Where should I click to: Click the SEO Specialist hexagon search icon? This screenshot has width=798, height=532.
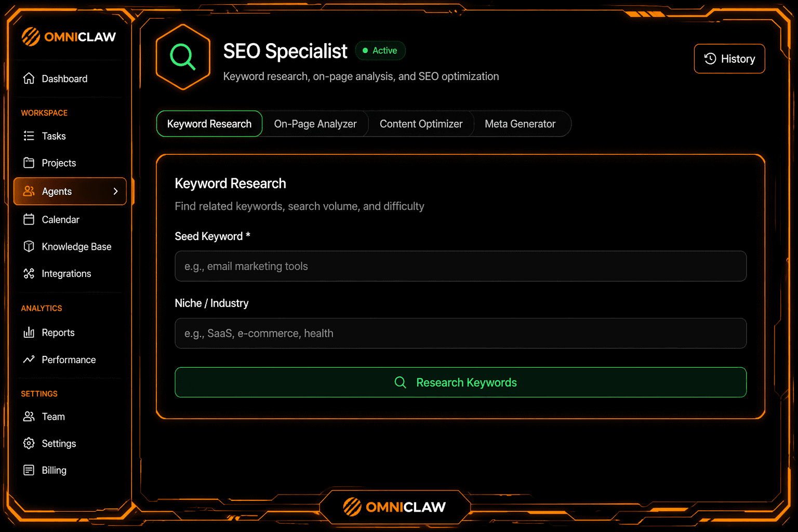click(x=183, y=57)
